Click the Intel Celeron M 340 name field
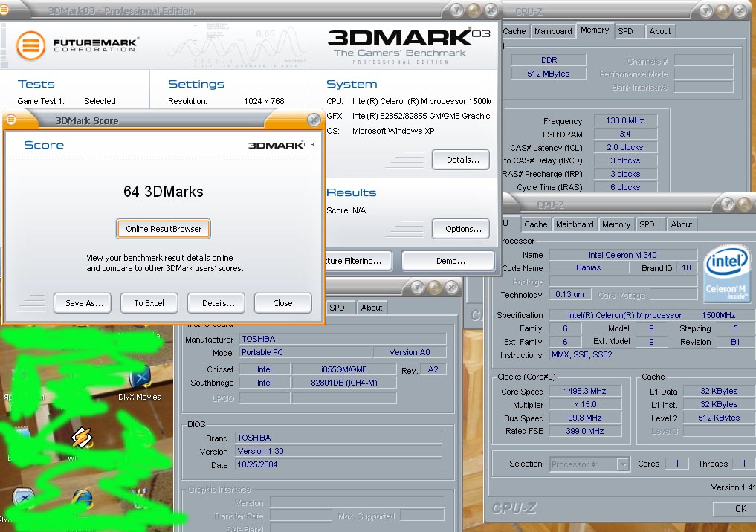This screenshot has width=756, height=532. pos(623,255)
